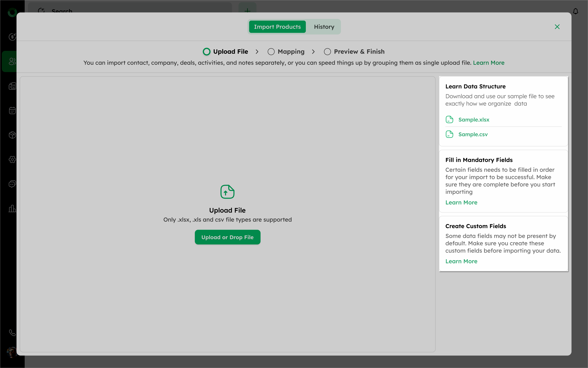Close the import dialog with the X
The width and height of the screenshot is (588, 368).
[557, 27]
